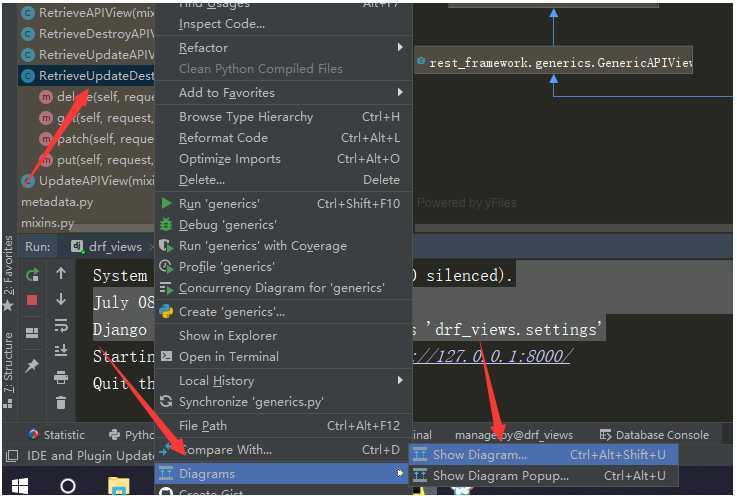This screenshot has height=496, width=737.
Task: Open the 127.0.0.1:8000 server link
Action: [x=492, y=356]
